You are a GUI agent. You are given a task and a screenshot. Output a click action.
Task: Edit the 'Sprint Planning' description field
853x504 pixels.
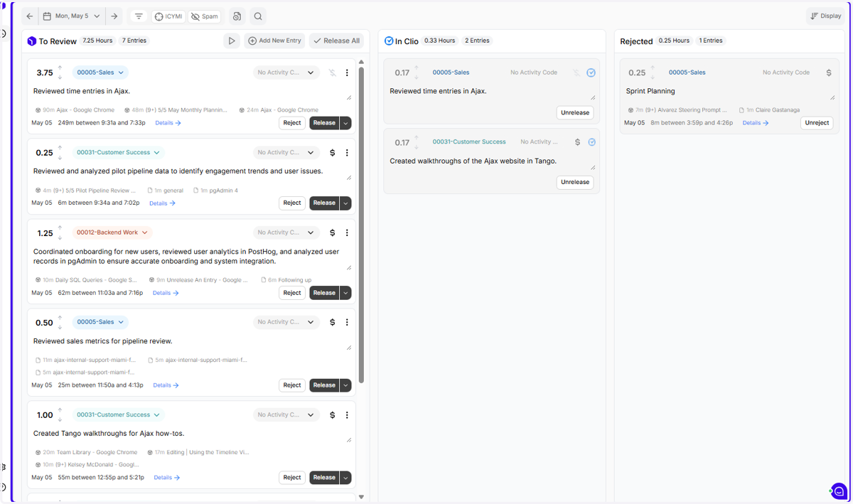pyautogui.click(x=729, y=92)
